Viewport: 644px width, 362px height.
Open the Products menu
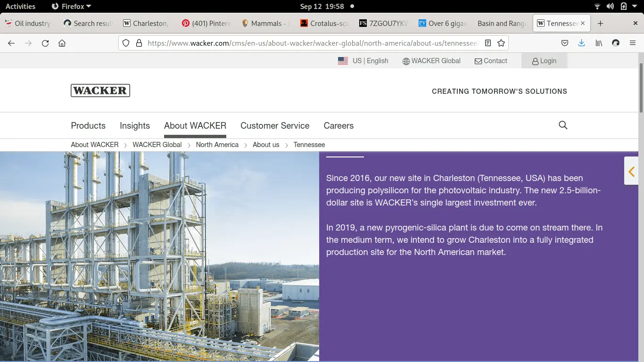point(88,126)
